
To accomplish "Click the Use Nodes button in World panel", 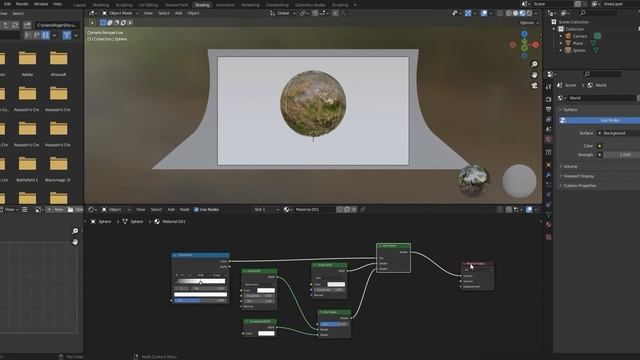I will point(599,120).
